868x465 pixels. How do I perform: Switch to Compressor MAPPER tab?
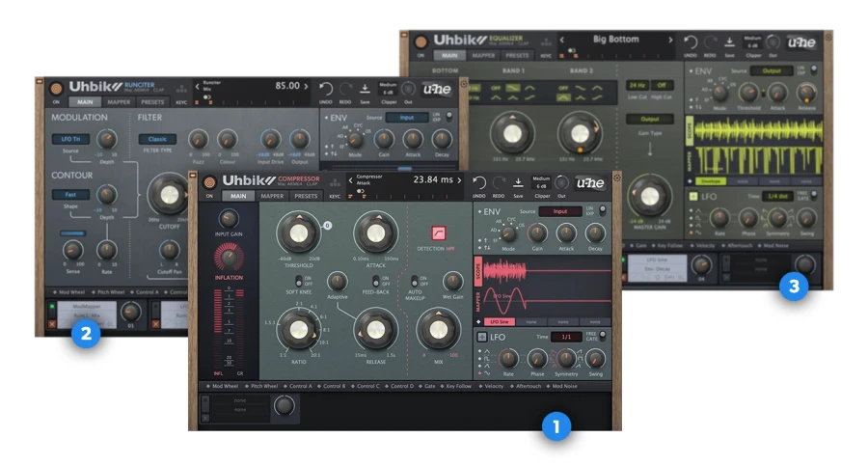272,196
